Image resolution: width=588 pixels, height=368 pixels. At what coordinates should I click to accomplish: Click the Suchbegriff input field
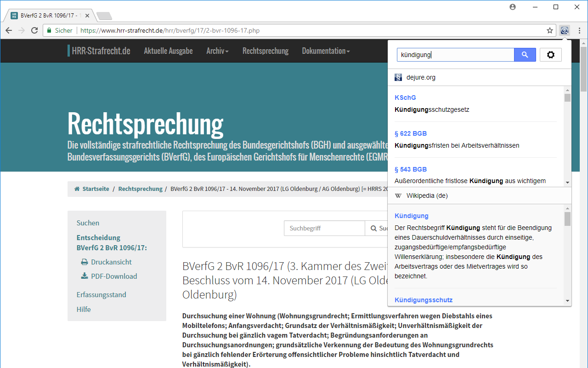(x=324, y=228)
